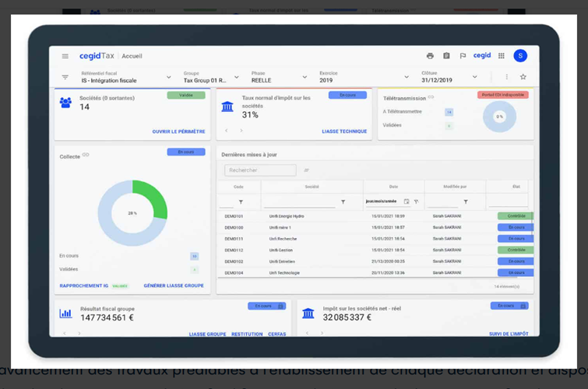
Task: Click filter icon under Code column
Action: (241, 202)
